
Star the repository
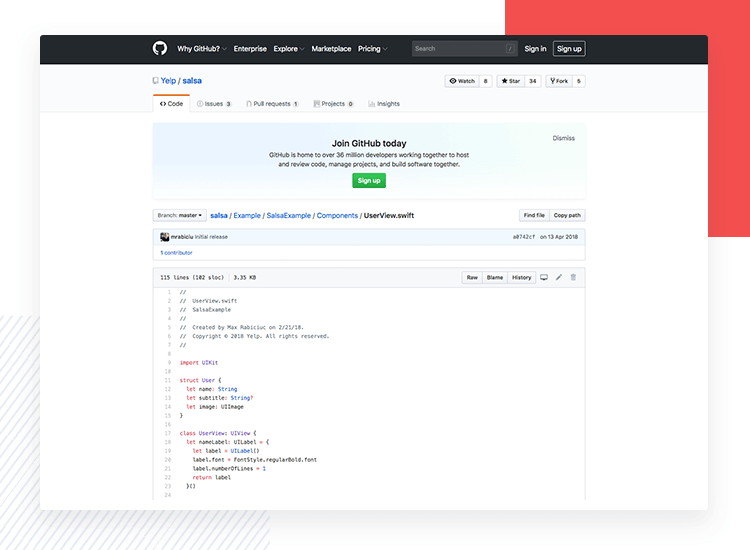point(511,81)
